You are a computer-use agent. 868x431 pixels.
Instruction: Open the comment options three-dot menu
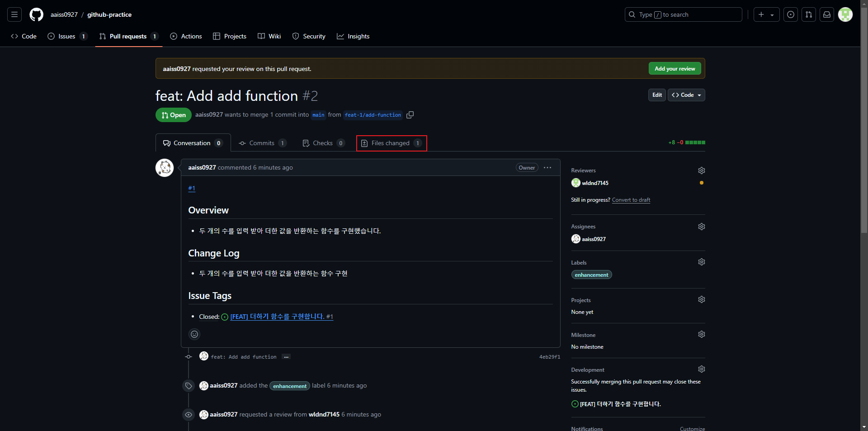tap(547, 168)
